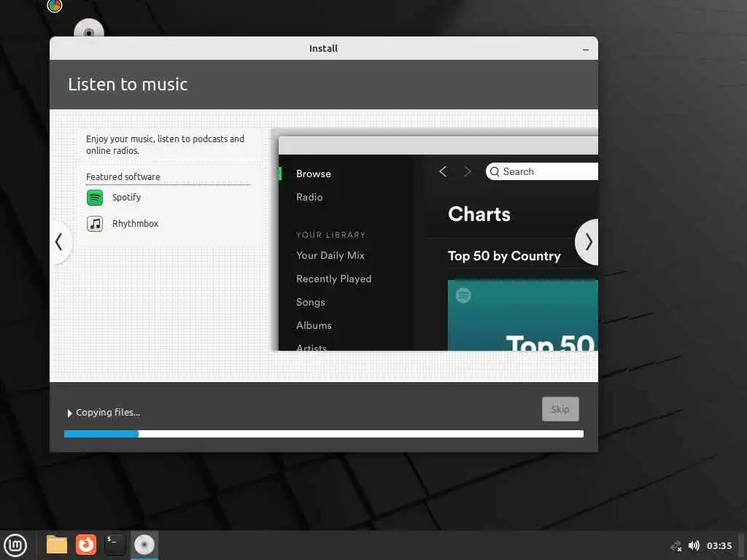Open the Files folder in the panel

pyautogui.click(x=57, y=545)
